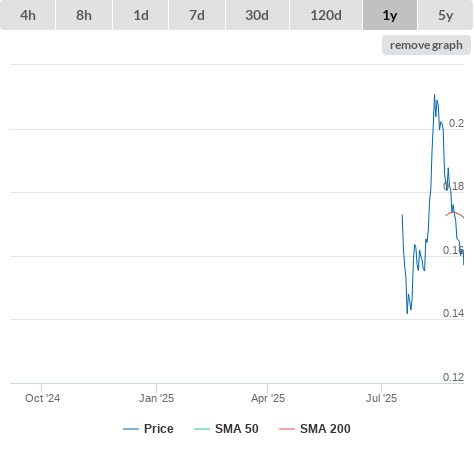Select the 4h time range tab

[x=28, y=15]
